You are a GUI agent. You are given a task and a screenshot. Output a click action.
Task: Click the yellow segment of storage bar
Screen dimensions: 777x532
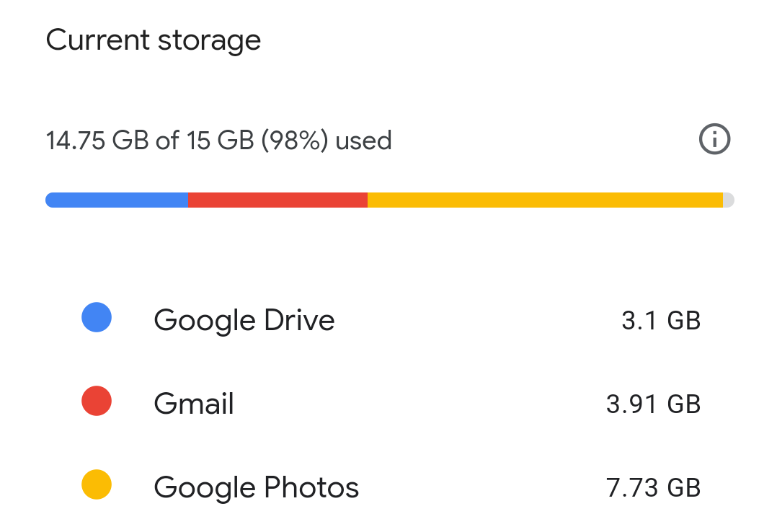pos(545,200)
